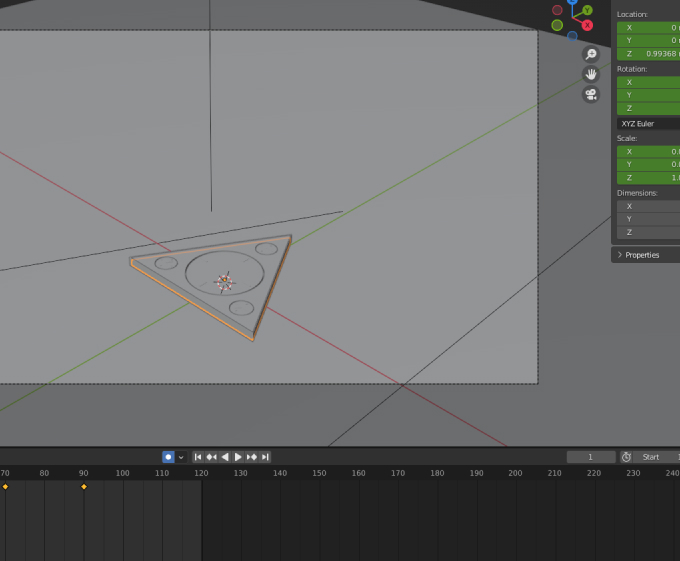Click frame 120 on the timeline ruler
The width and height of the screenshot is (680, 561).
click(x=201, y=473)
